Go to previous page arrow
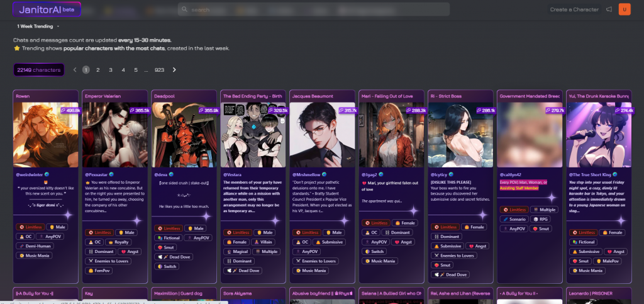Screen dimensions: 644x304 75,70
